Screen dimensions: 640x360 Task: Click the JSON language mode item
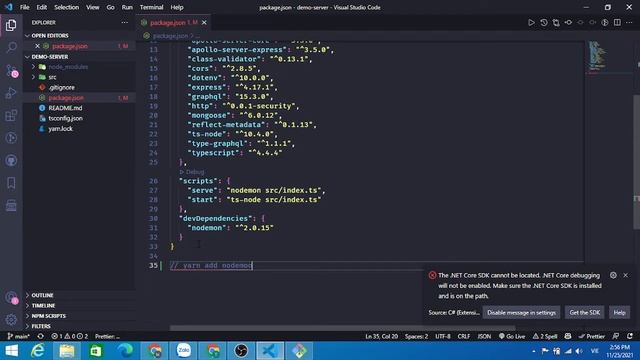484,336
